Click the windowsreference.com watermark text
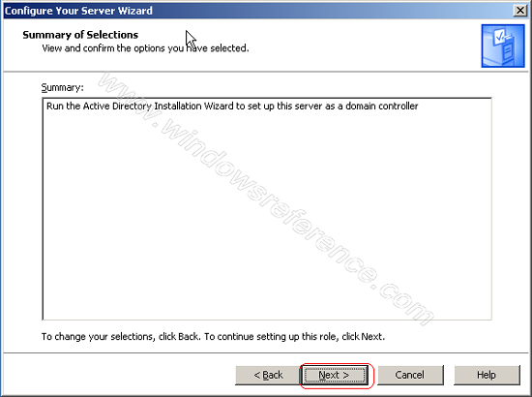Screen dimensions: 532x397 click(266, 198)
